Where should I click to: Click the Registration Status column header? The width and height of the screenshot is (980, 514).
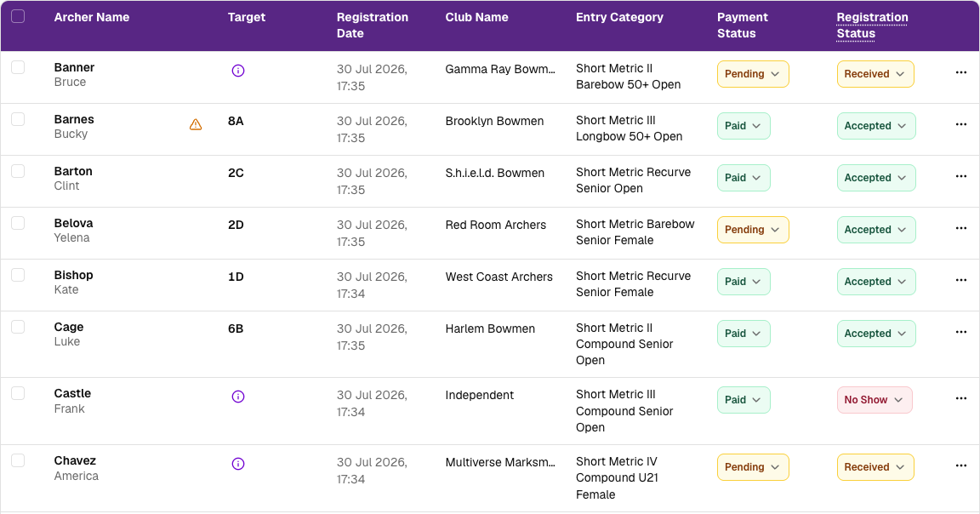873,25
